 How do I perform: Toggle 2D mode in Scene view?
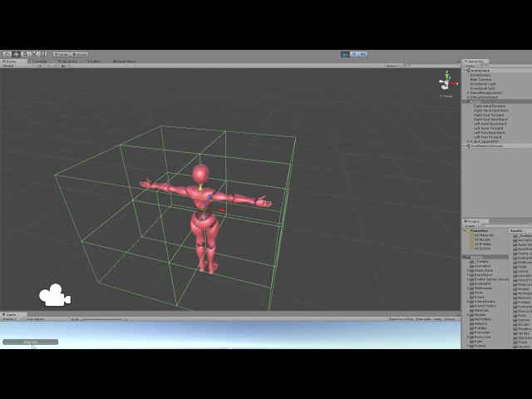(40, 66)
